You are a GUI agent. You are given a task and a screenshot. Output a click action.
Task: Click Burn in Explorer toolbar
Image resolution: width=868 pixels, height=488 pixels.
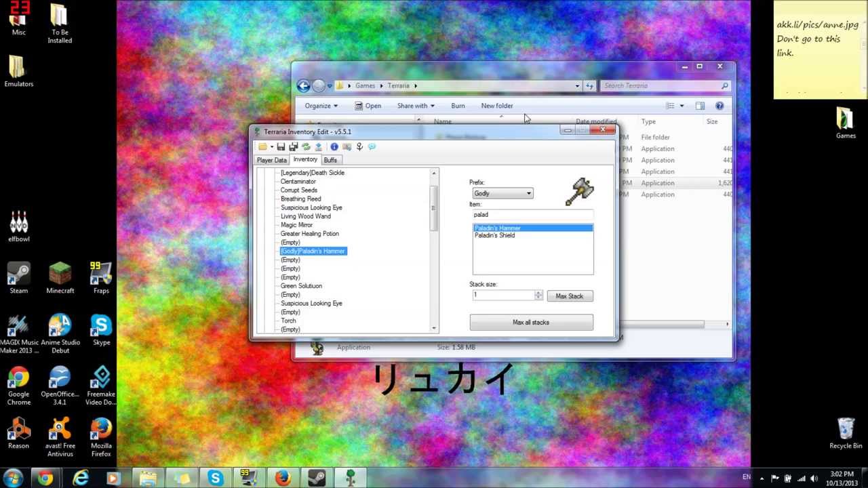(458, 106)
